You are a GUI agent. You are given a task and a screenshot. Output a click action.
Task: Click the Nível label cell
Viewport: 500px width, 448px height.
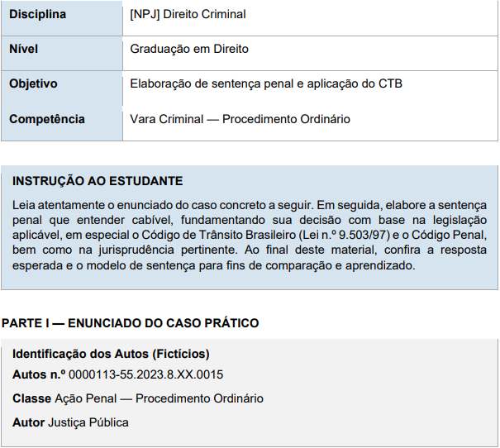pyautogui.click(x=62, y=53)
